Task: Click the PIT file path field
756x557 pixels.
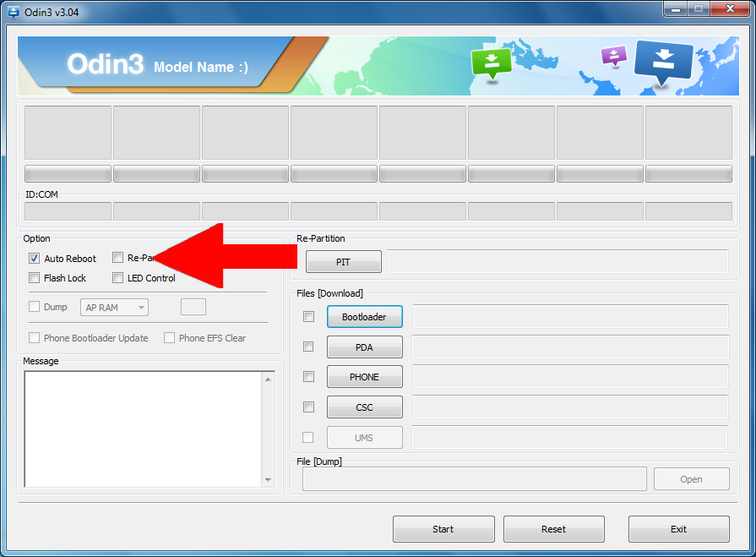Action: pyautogui.click(x=557, y=261)
